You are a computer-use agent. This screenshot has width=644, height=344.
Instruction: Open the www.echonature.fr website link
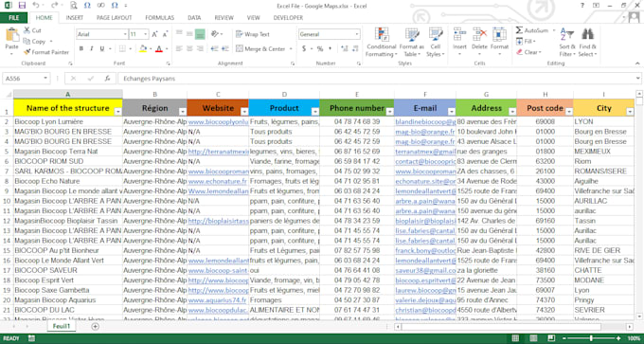(x=217, y=181)
